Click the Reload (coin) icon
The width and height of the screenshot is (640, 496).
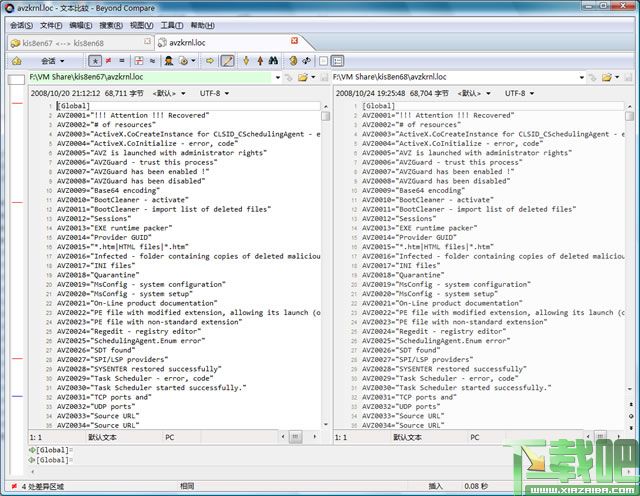293,61
